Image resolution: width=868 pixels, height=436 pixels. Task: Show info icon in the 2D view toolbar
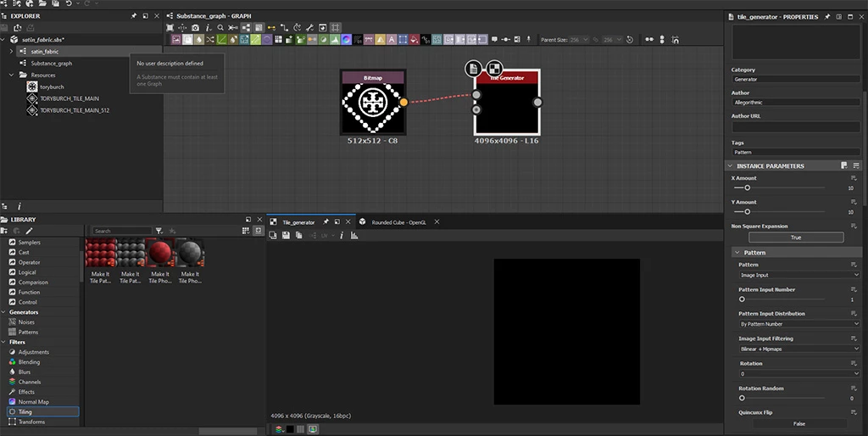tap(342, 236)
